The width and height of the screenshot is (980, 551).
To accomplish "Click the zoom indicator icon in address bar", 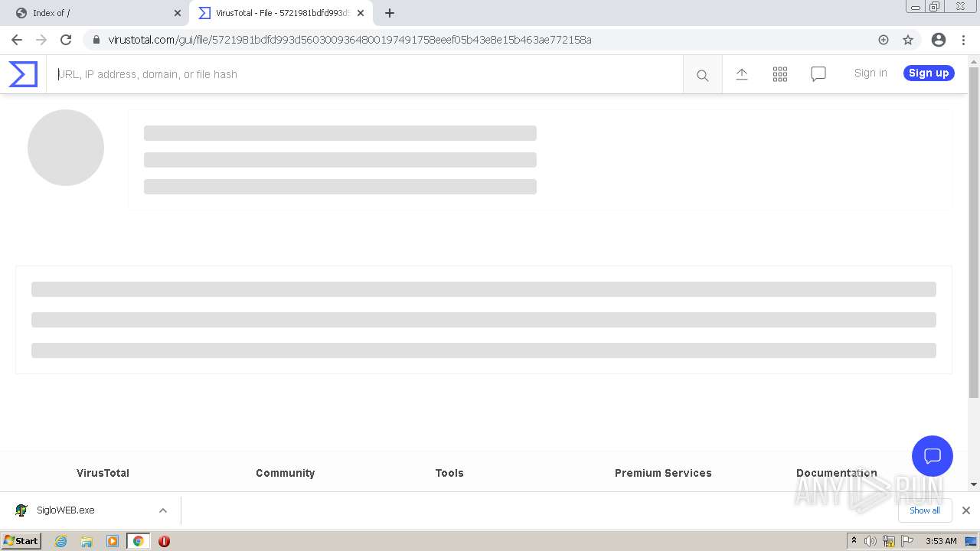I will (x=884, y=40).
